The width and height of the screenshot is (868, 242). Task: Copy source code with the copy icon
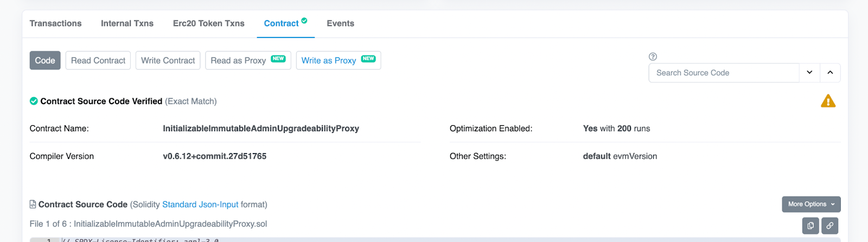tap(810, 225)
